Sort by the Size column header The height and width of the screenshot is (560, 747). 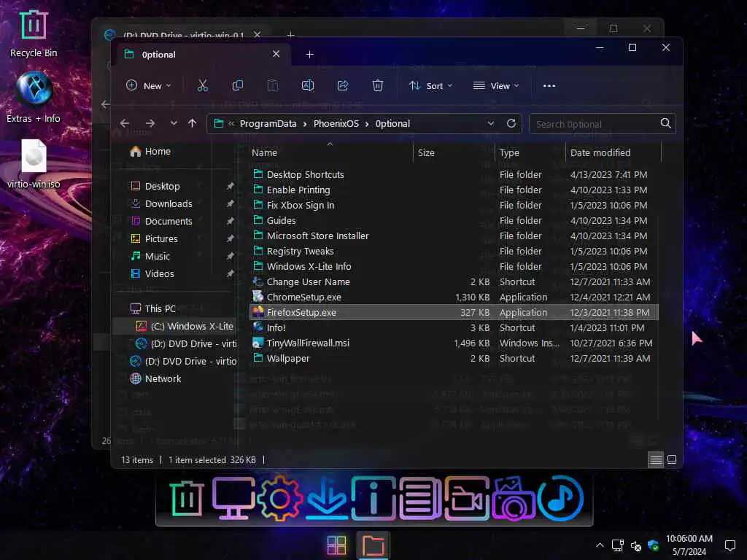pyautogui.click(x=454, y=153)
